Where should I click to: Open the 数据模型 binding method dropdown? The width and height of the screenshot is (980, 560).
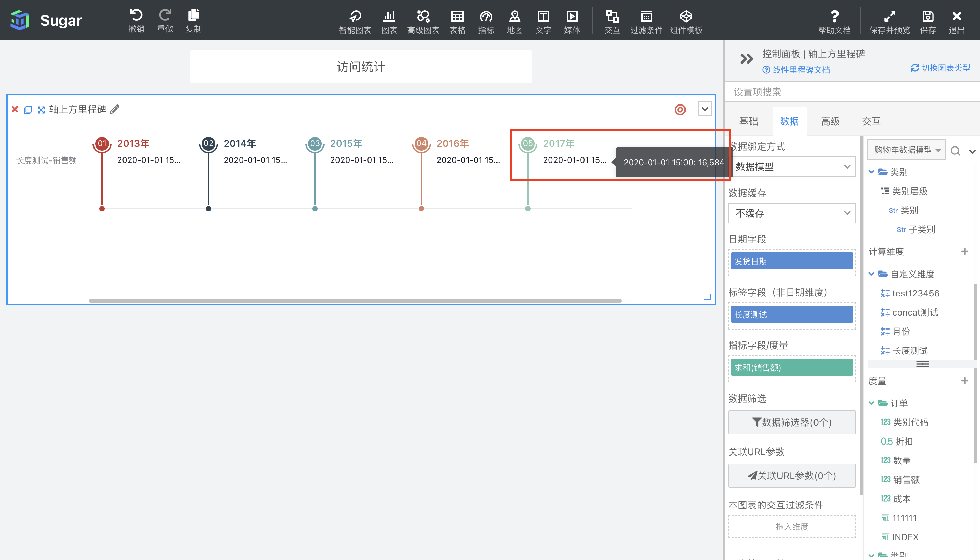792,167
